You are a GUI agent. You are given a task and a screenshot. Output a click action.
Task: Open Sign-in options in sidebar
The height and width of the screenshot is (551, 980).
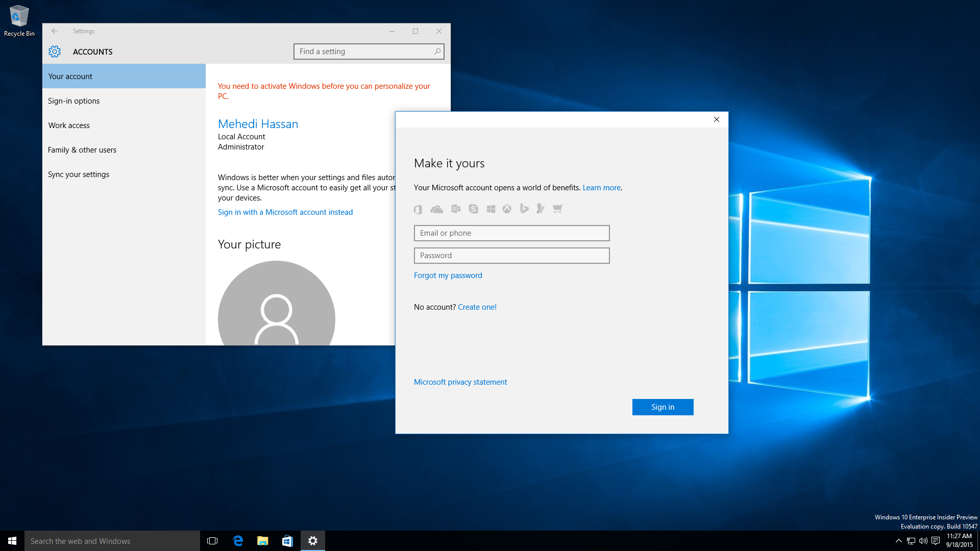tap(124, 101)
